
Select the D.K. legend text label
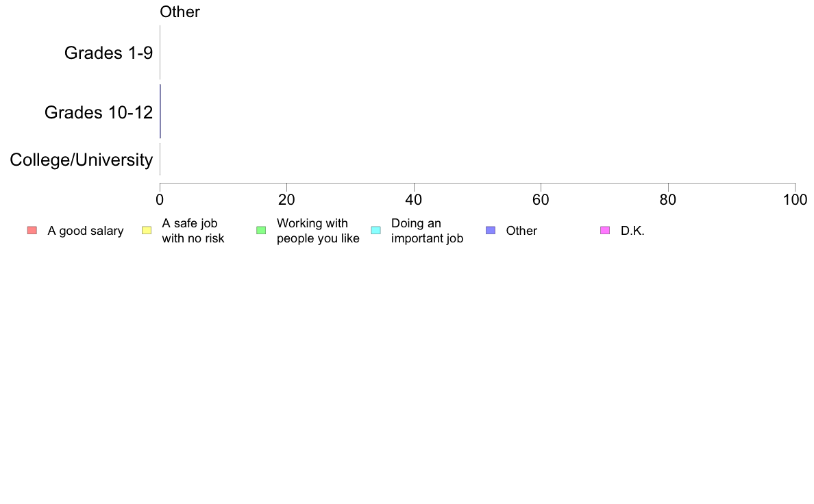click(633, 231)
